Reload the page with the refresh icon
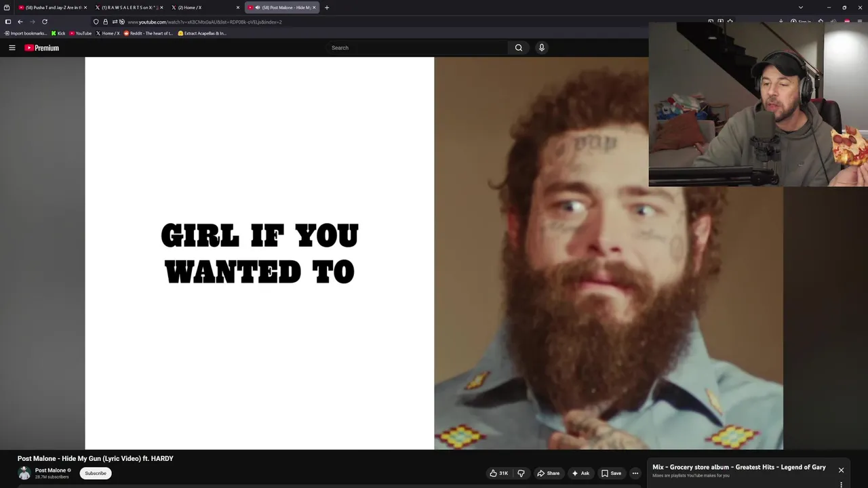Image resolution: width=868 pixels, height=488 pixels. pos(45,22)
